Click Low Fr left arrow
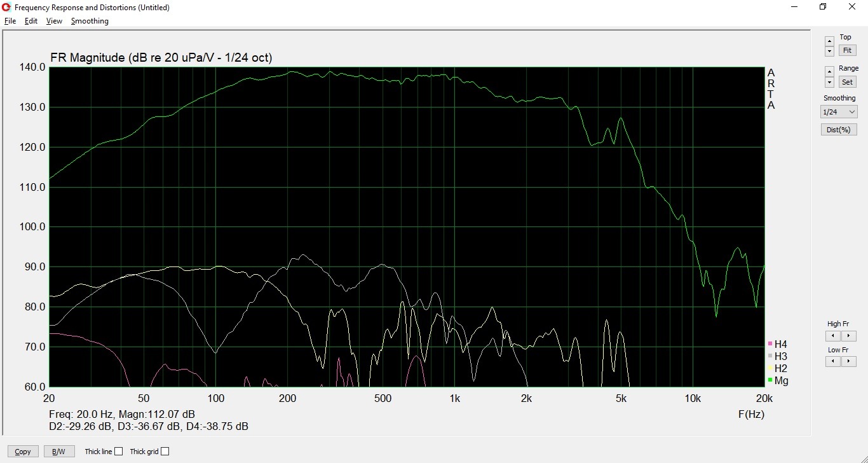The width and height of the screenshot is (868, 463). click(832, 361)
